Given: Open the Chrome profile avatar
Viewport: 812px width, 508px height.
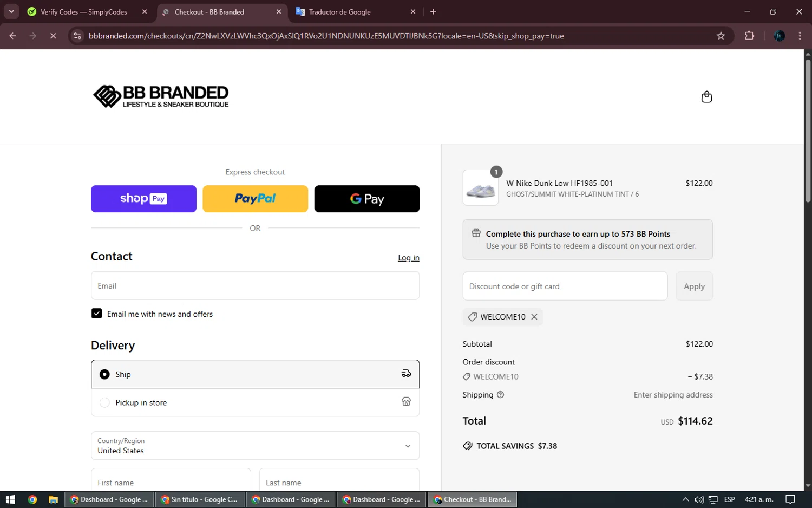Looking at the screenshot, I should 780,36.
